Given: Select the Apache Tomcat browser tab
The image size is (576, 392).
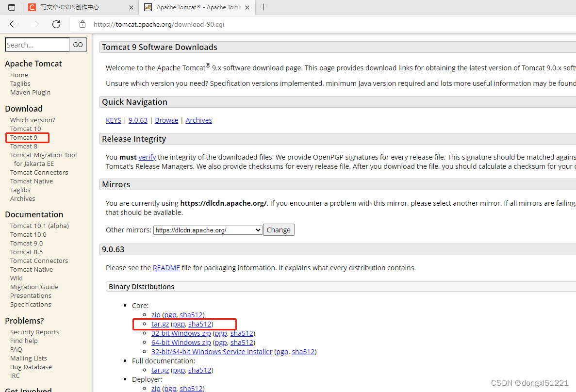Looking at the screenshot, I should click(197, 7).
